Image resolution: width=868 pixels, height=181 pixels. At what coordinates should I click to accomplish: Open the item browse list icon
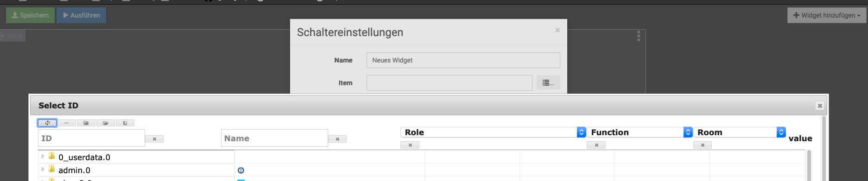point(548,83)
